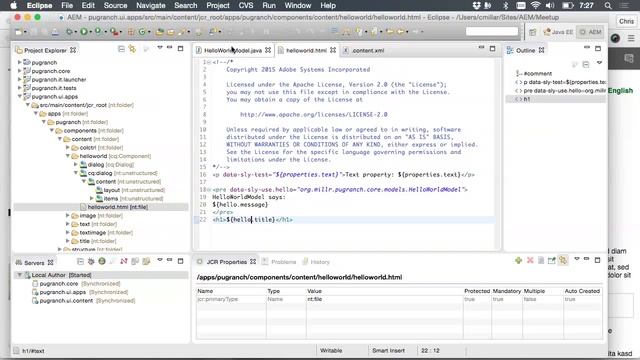This screenshot has height=360, width=640.
Task: Select the helloworld.html editor tab
Action: (x=306, y=50)
